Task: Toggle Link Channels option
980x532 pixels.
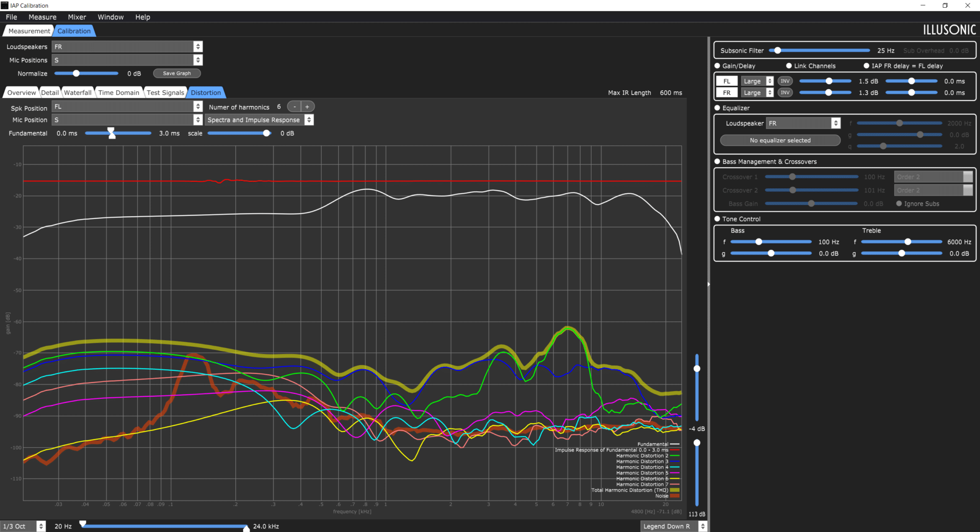Action: pyautogui.click(x=789, y=66)
